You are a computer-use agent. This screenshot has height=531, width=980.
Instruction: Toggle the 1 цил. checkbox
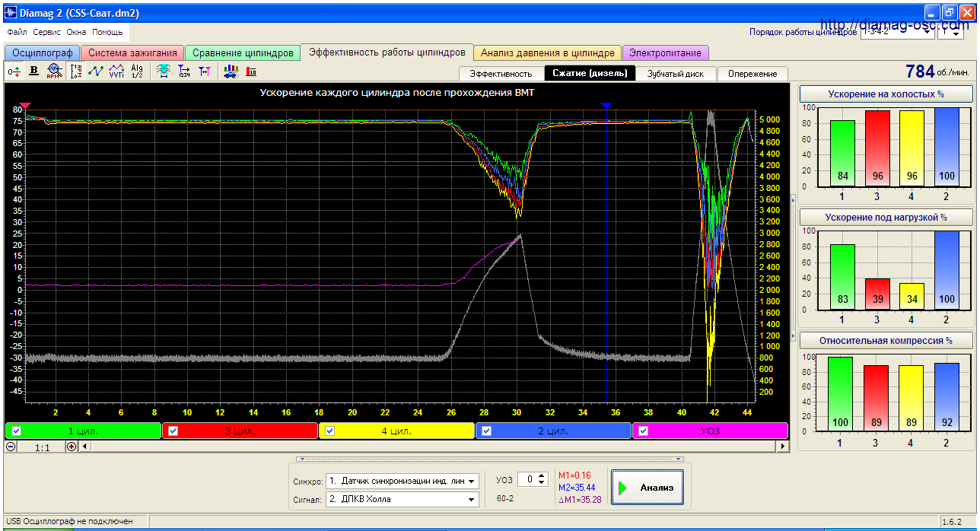point(17,431)
